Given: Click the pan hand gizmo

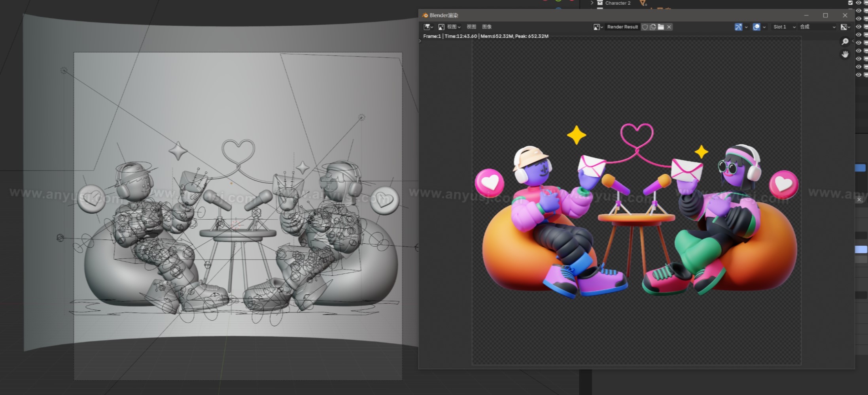Looking at the screenshot, I should [845, 55].
